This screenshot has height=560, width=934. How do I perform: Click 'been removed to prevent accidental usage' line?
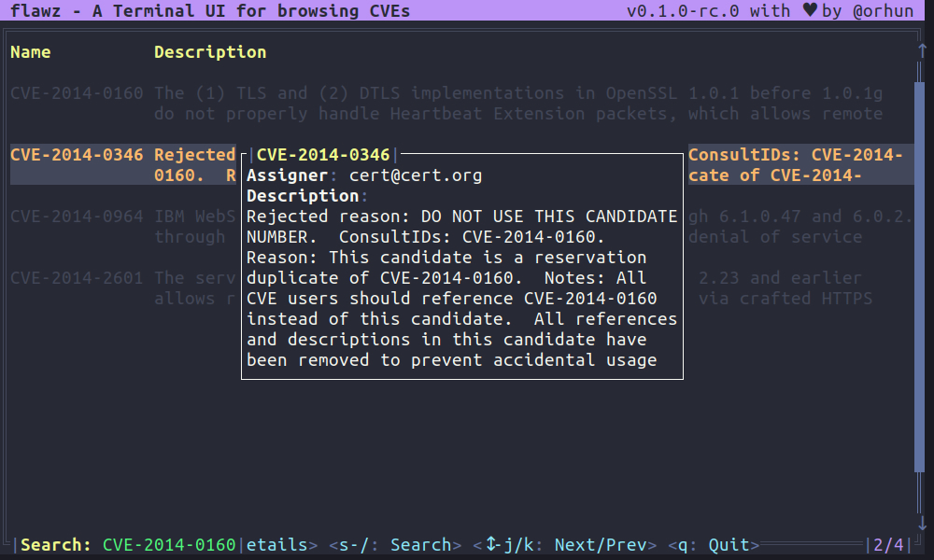[451, 360]
